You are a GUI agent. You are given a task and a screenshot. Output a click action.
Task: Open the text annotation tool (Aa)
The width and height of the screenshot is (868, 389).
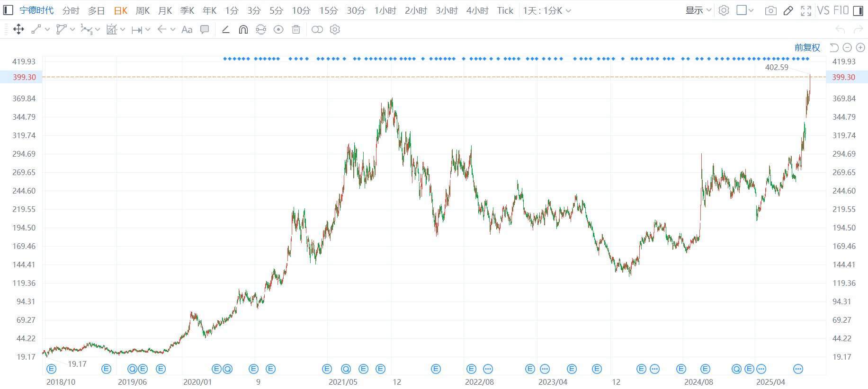click(x=187, y=30)
